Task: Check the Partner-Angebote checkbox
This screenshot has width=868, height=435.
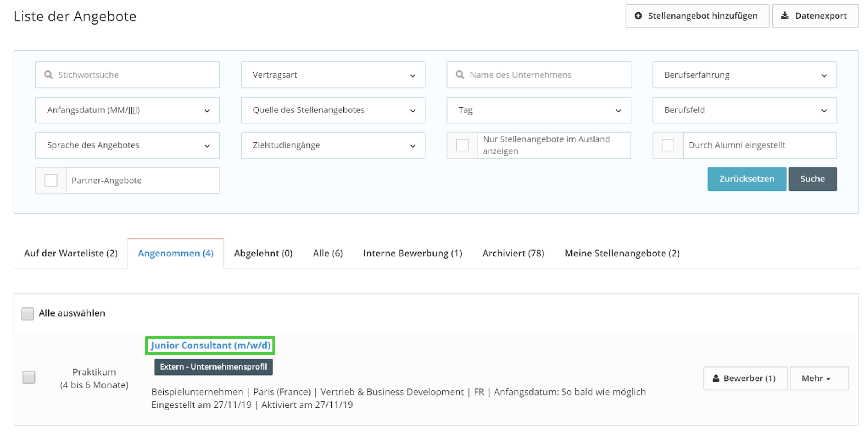Action: pos(51,180)
